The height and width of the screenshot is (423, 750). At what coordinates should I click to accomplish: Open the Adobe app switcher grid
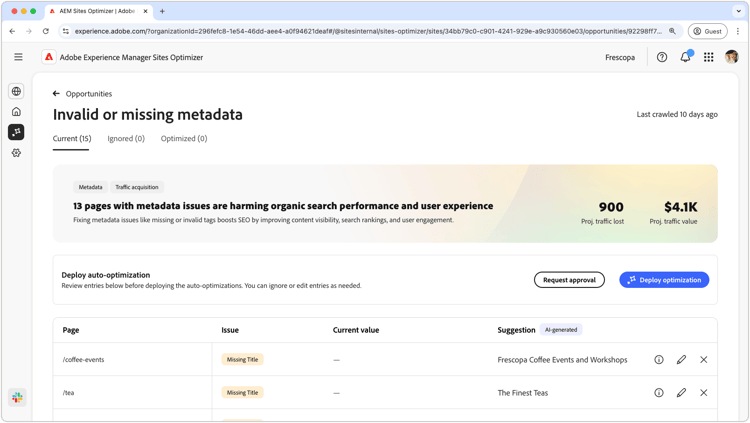(x=709, y=57)
